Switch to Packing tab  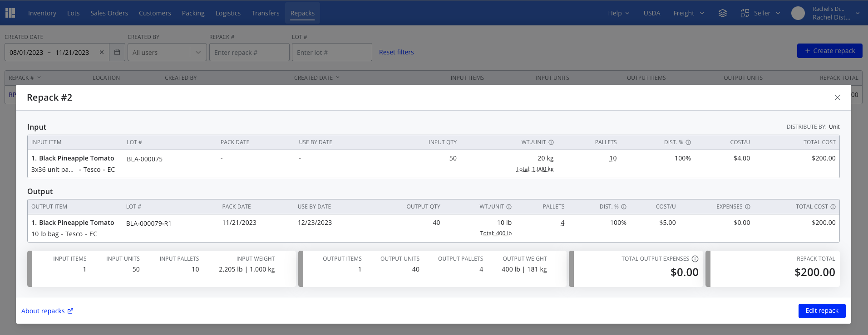click(193, 13)
